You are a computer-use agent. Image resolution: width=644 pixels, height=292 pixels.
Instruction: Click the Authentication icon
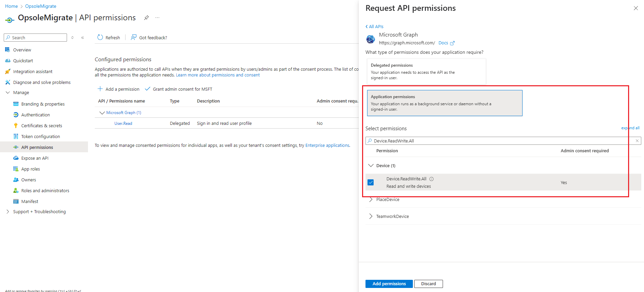[16, 115]
